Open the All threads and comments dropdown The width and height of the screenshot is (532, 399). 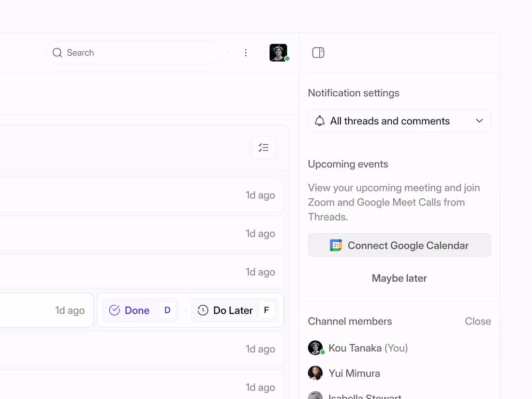coord(399,120)
